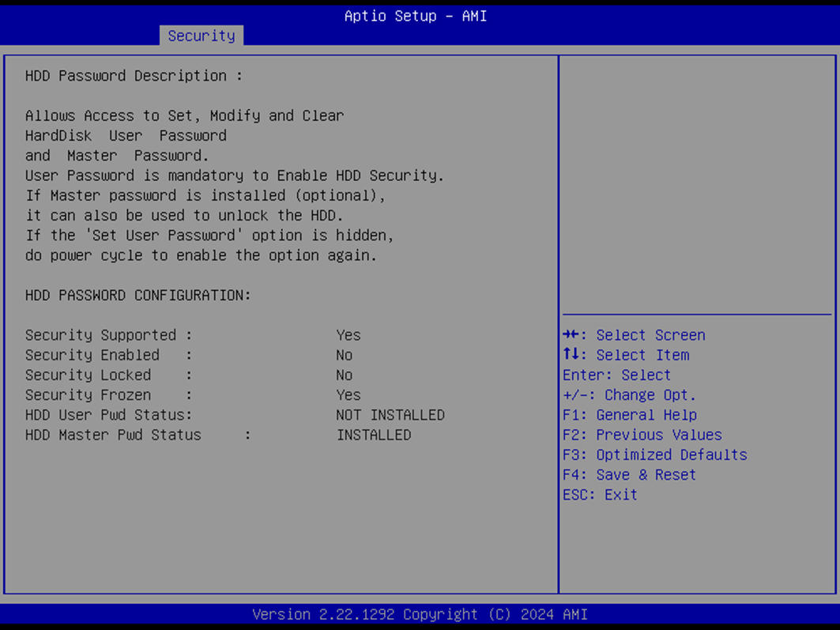Click HDD Master Pwd Status INSTALLED value

tap(373, 435)
